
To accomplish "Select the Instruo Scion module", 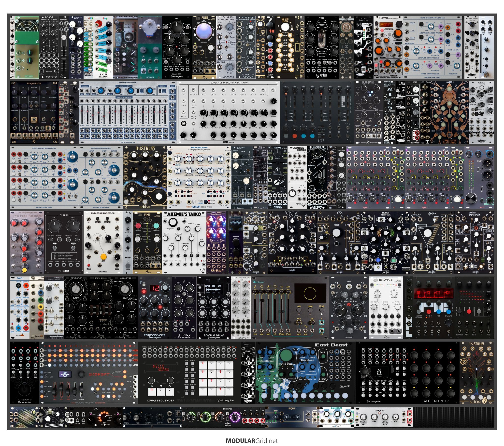I will [477, 373].
